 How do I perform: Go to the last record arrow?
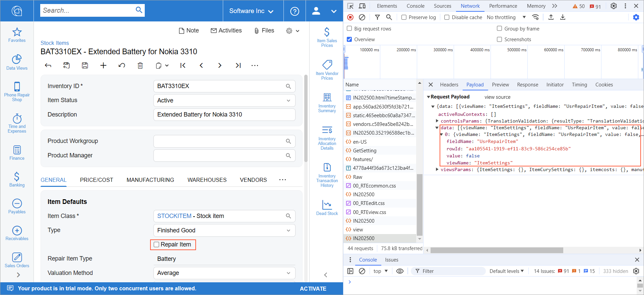(238, 66)
